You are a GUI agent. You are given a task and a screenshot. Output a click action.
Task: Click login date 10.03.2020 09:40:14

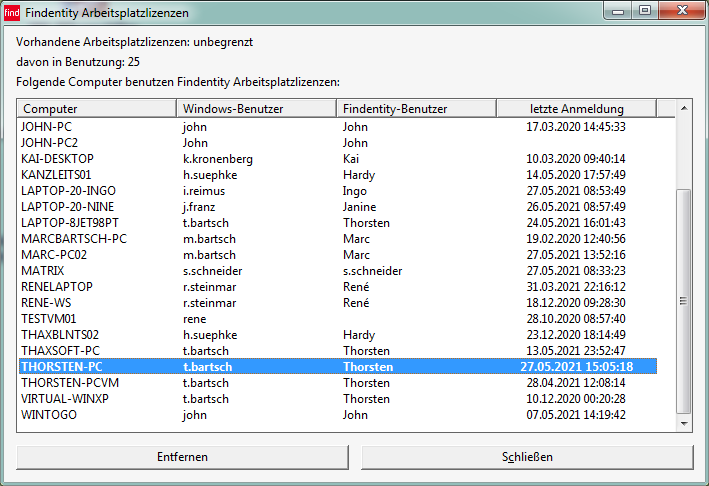click(x=576, y=159)
